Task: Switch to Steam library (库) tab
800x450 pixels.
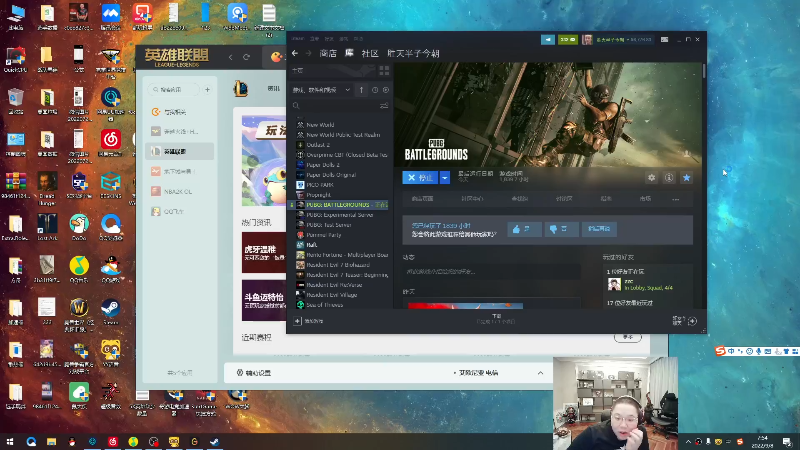Action: tap(349, 53)
